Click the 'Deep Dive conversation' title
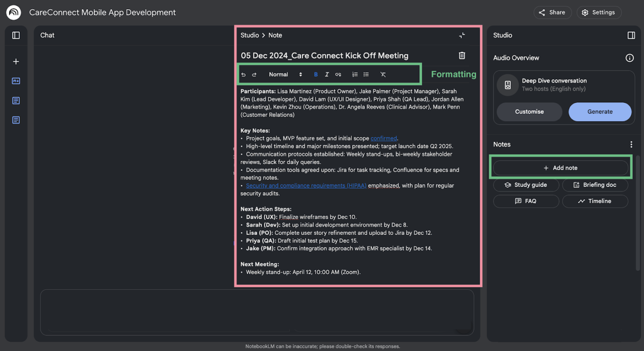The height and width of the screenshot is (351, 644). (554, 81)
